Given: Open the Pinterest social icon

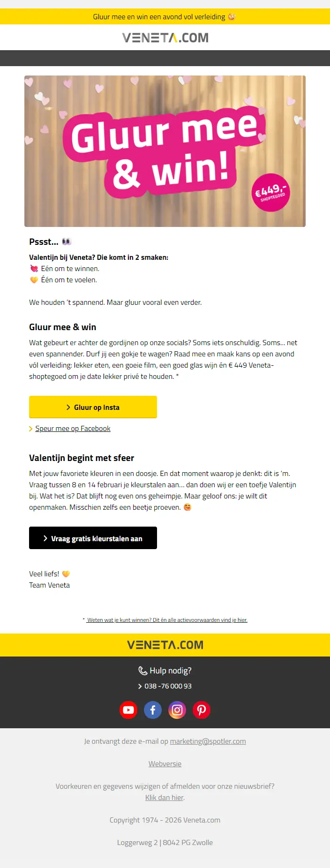Looking at the screenshot, I should pos(202,710).
